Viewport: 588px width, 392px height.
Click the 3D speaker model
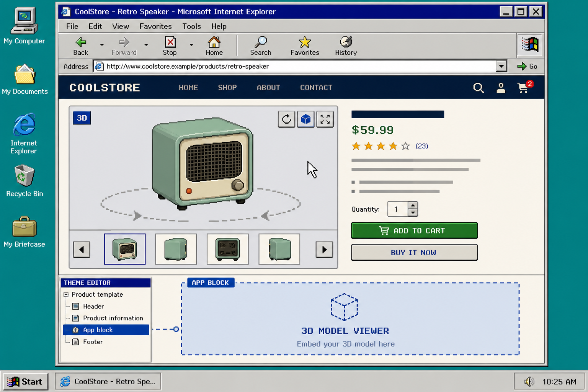point(202,163)
